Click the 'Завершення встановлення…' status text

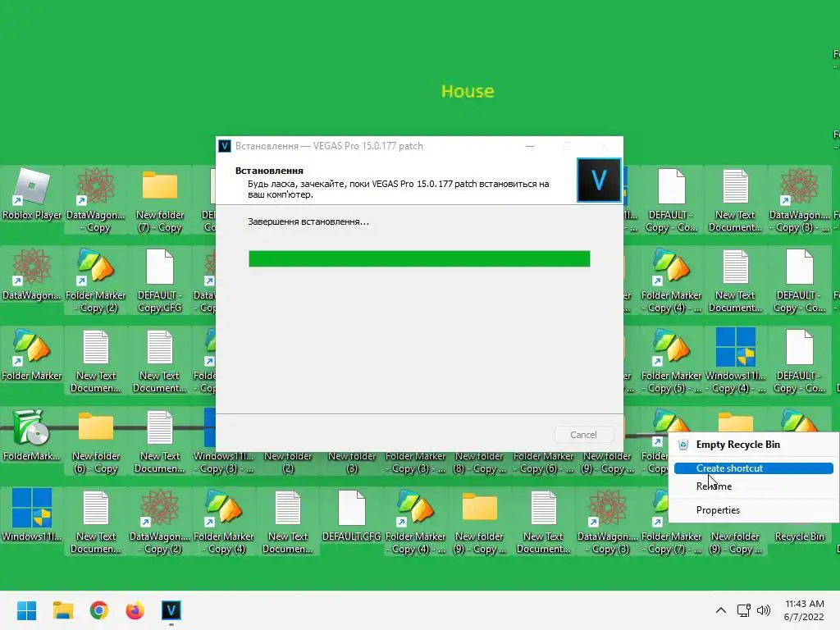308,221
